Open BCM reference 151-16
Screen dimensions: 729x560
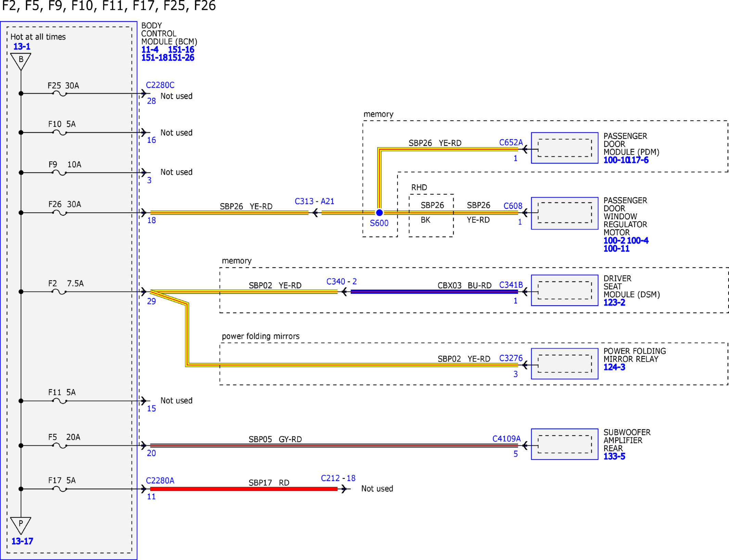[x=181, y=50]
